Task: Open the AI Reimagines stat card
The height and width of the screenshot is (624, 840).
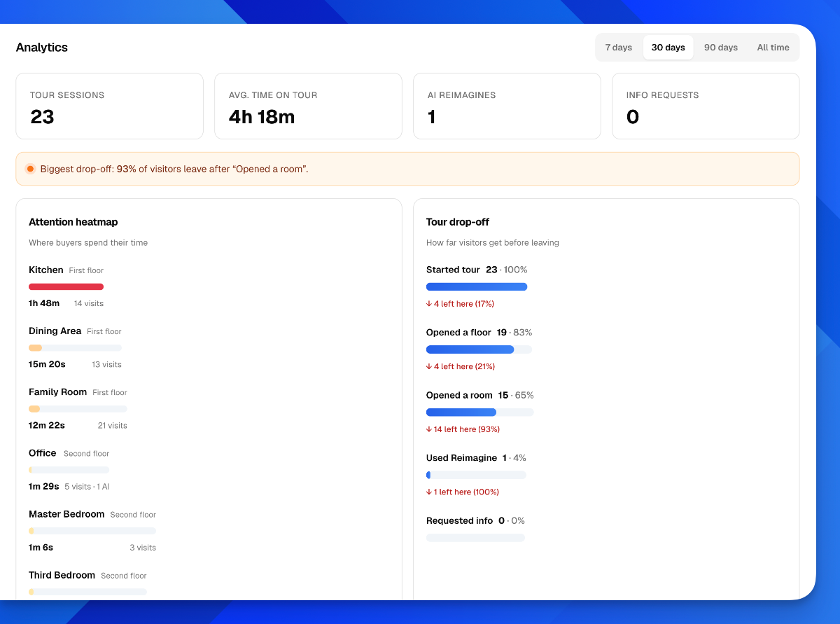Action: tap(507, 106)
